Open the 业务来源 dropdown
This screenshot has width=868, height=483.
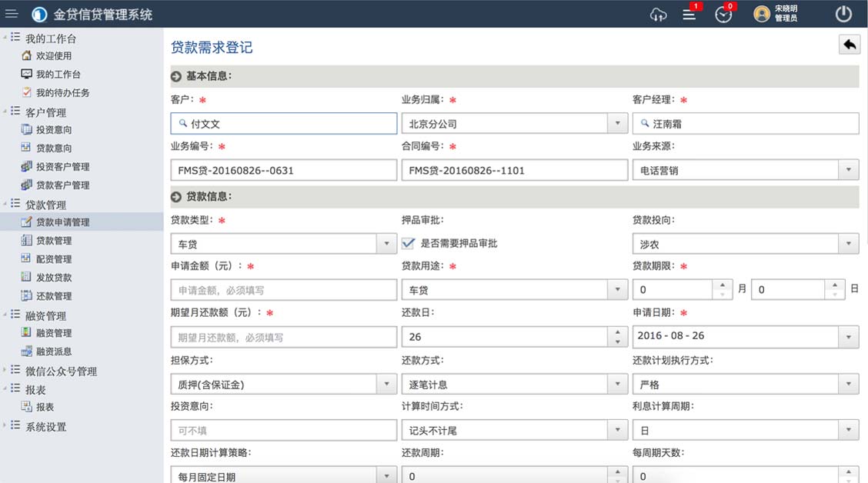[x=849, y=170]
